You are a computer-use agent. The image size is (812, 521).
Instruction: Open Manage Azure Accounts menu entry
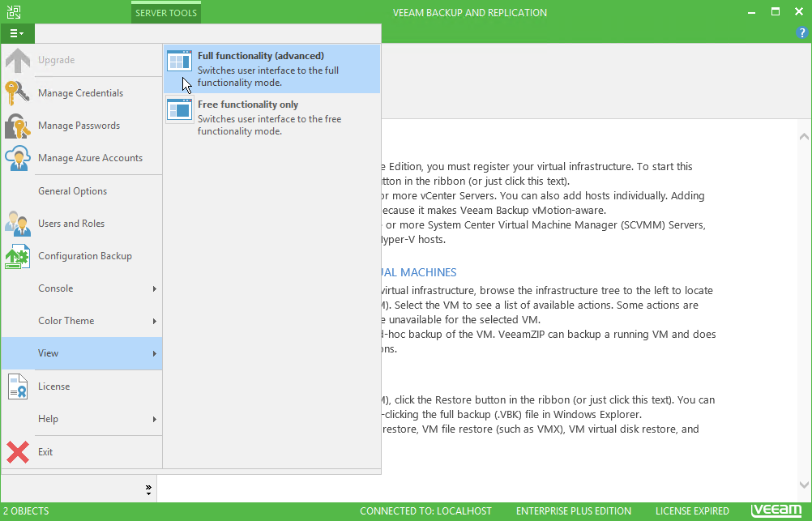click(x=82, y=158)
